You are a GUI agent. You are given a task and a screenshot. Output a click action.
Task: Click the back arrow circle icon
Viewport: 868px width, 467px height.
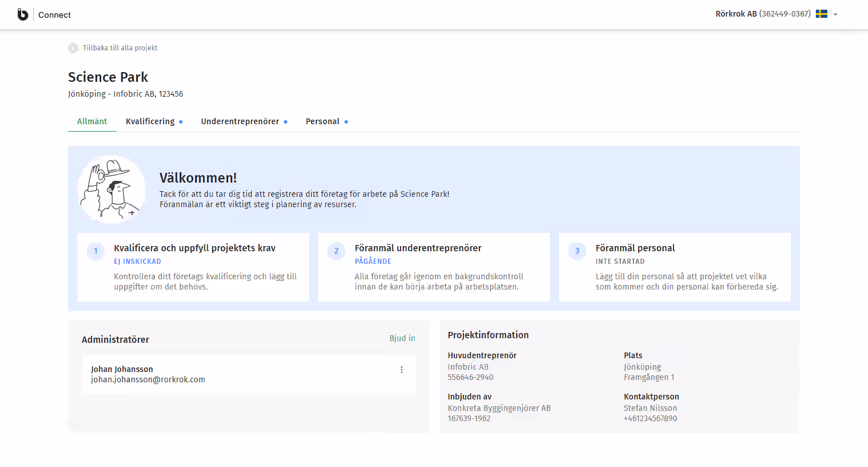point(73,48)
